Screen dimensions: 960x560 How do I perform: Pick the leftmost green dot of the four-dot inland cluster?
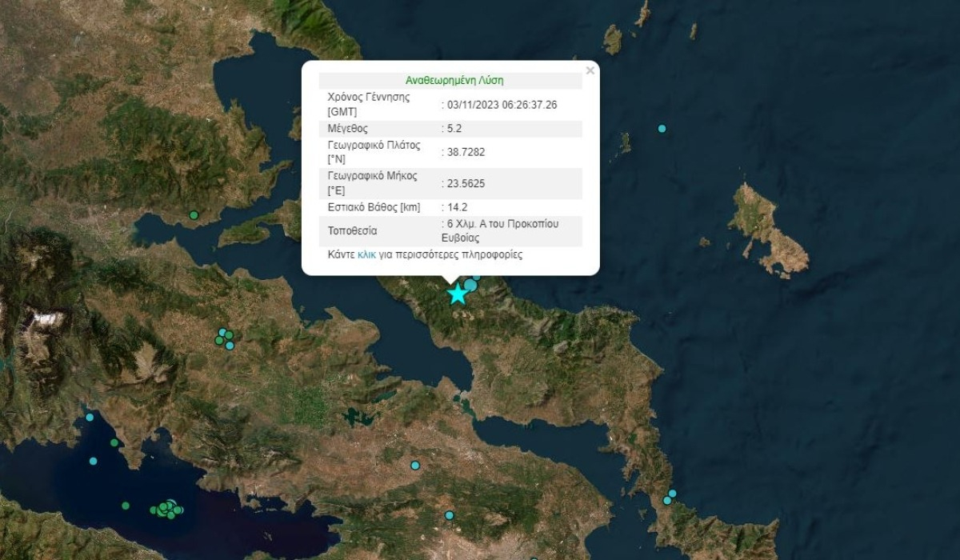(218, 341)
